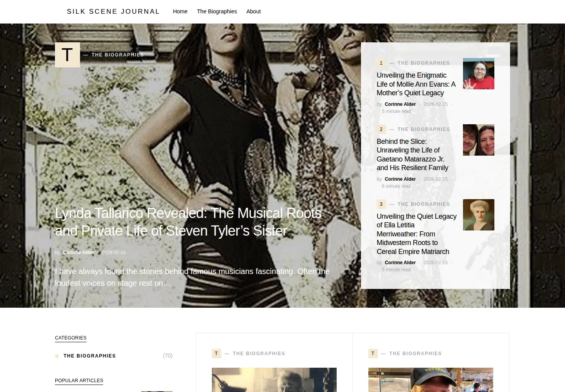
Task: Click the hero post date 2026-02-15
Action: (114, 252)
